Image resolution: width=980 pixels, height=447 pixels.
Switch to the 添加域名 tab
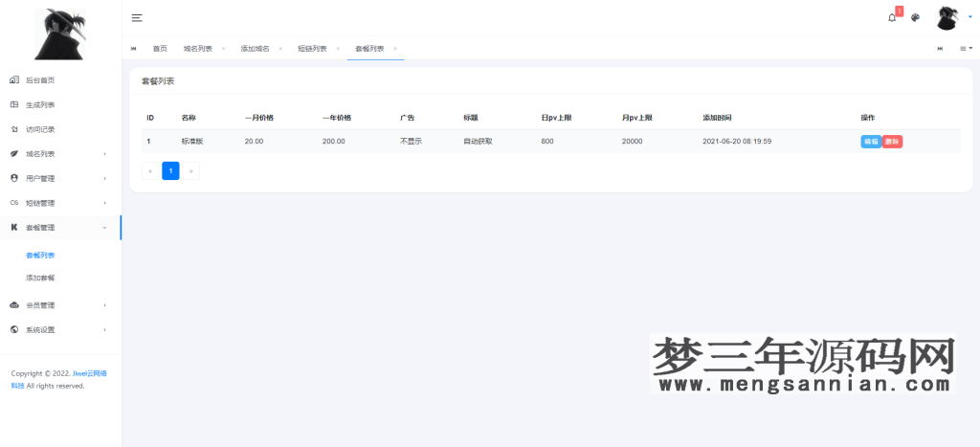coord(255,48)
